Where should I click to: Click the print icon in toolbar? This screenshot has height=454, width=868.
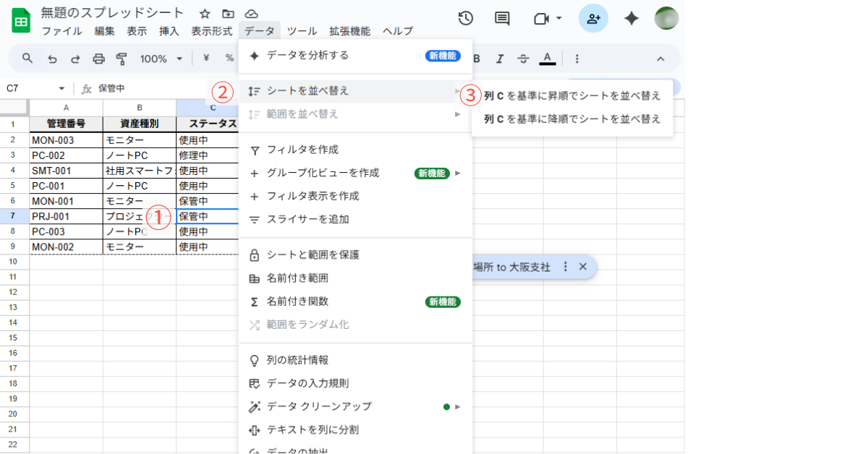click(x=99, y=59)
